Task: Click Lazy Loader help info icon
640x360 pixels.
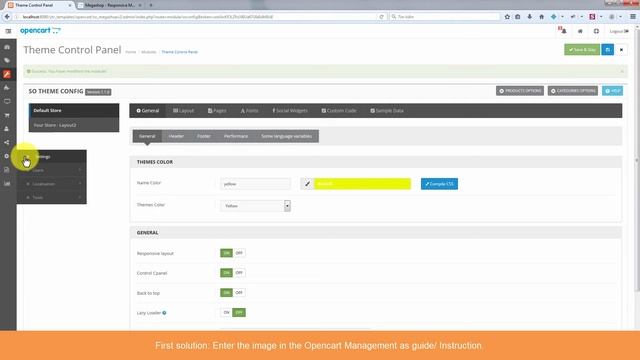Action: (x=164, y=313)
